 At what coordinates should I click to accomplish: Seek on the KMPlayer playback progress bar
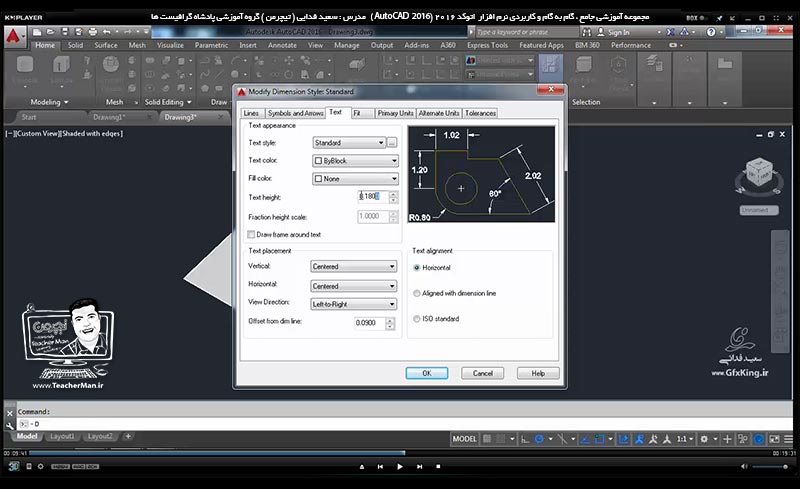coord(400,453)
